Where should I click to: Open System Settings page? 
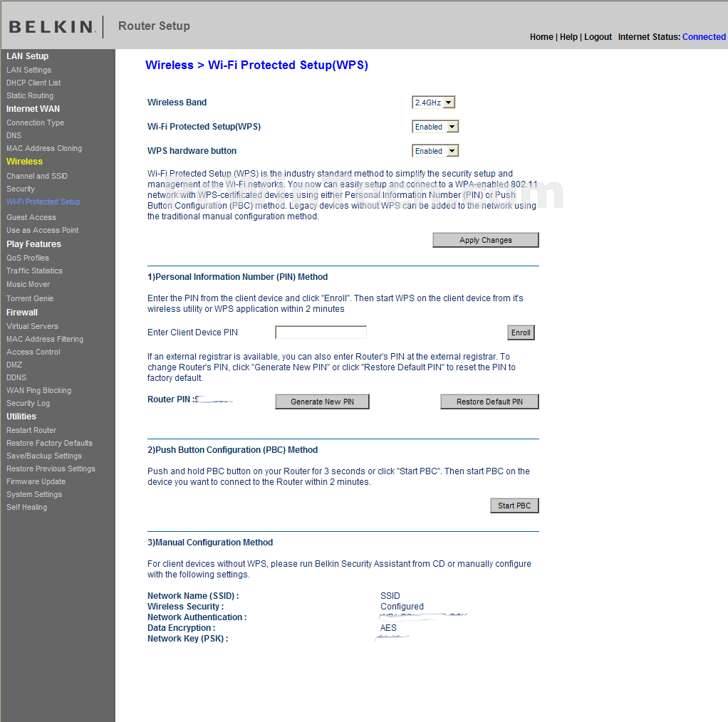click(x=34, y=495)
